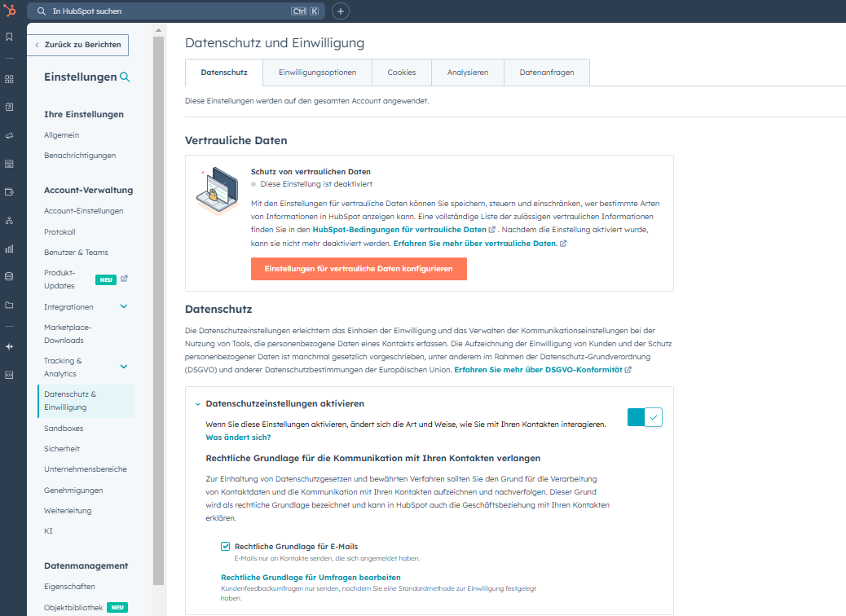Open the Automation workflow icon
The width and height of the screenshot is (846, 616).
9,221
